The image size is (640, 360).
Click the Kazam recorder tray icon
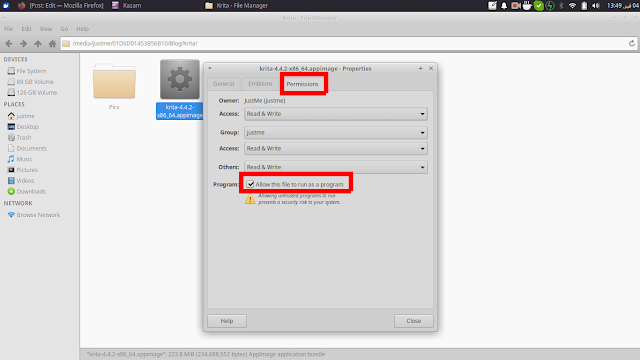pyautogui.click(x=516, y=5)
